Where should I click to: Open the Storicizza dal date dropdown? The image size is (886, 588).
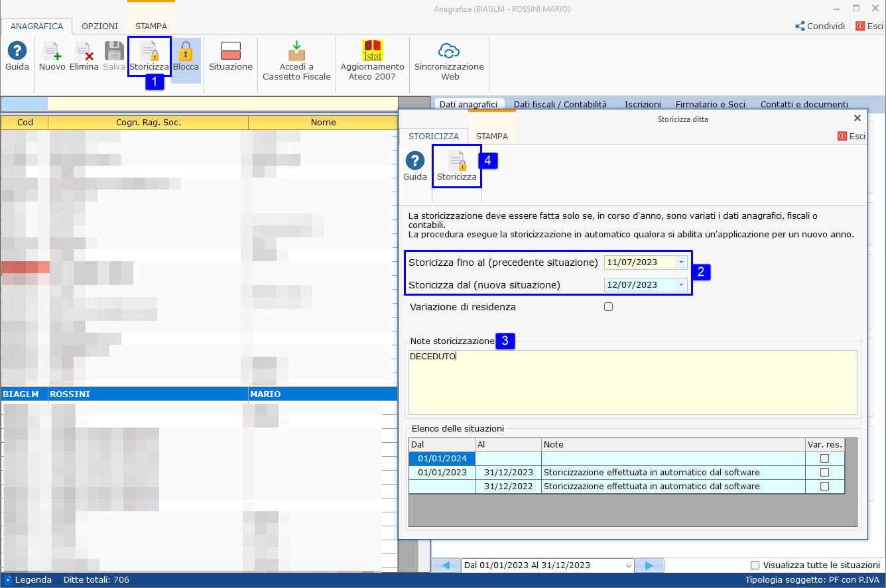[x=681, y=285]
